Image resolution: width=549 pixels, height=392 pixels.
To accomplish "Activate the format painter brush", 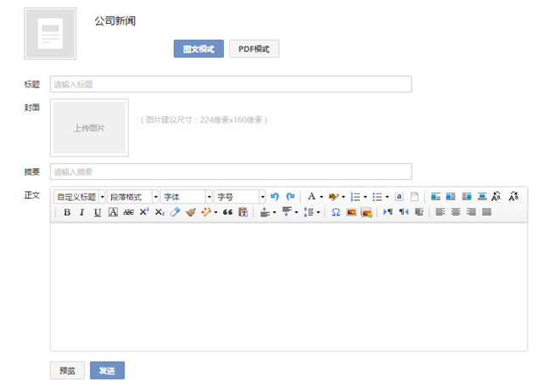I will (x=190, y=212).
